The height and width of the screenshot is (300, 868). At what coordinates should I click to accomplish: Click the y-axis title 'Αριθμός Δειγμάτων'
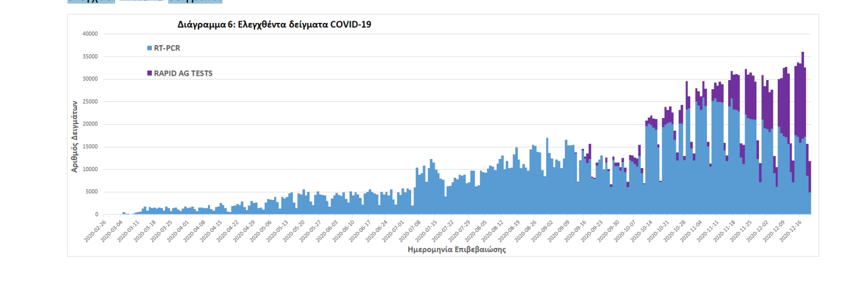pos(75,136)
